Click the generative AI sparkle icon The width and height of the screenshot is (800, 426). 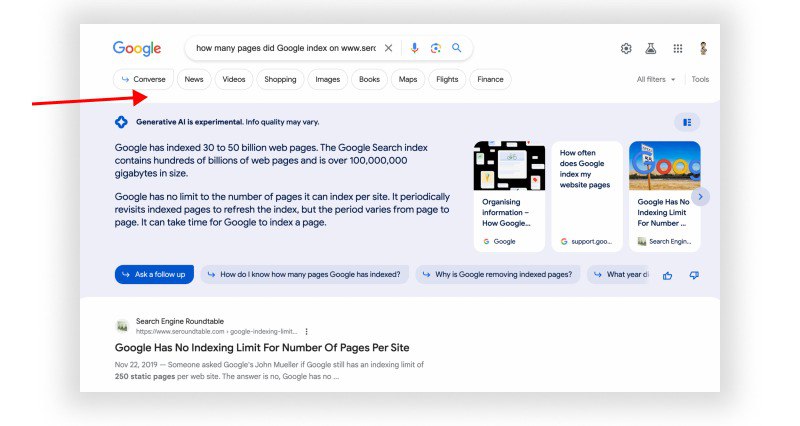coord(121,122)
